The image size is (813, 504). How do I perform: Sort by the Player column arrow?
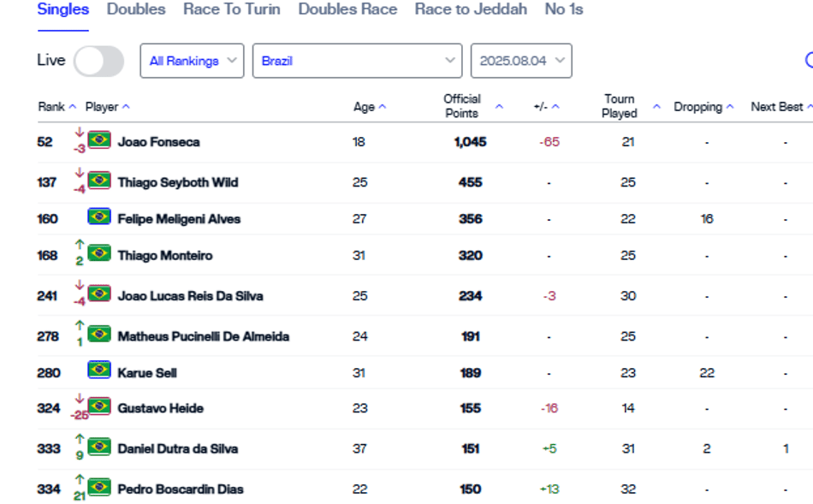click(x=126, y=107)
